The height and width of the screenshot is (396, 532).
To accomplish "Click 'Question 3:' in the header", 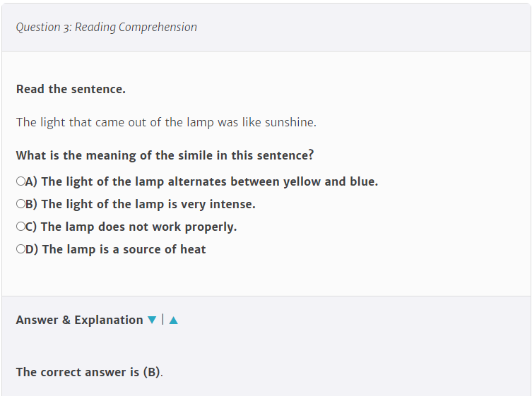I will click(44, 27).
